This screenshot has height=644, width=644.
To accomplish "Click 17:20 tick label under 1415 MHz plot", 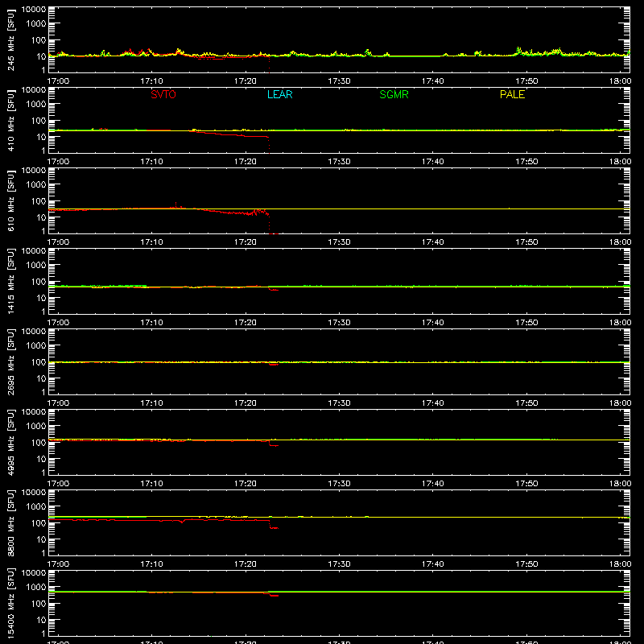I will point(246,323).
